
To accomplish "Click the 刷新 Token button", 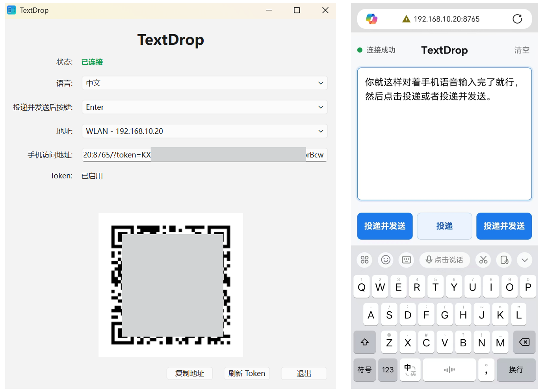I will (247, 373).
